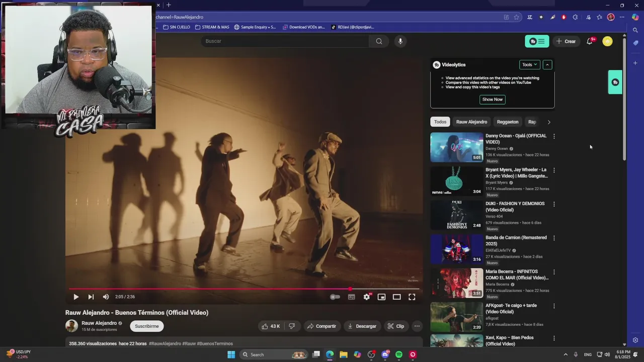Open the Windows Start menu
Viewport: 644px width, 362px height.
(x=231, y=354)
